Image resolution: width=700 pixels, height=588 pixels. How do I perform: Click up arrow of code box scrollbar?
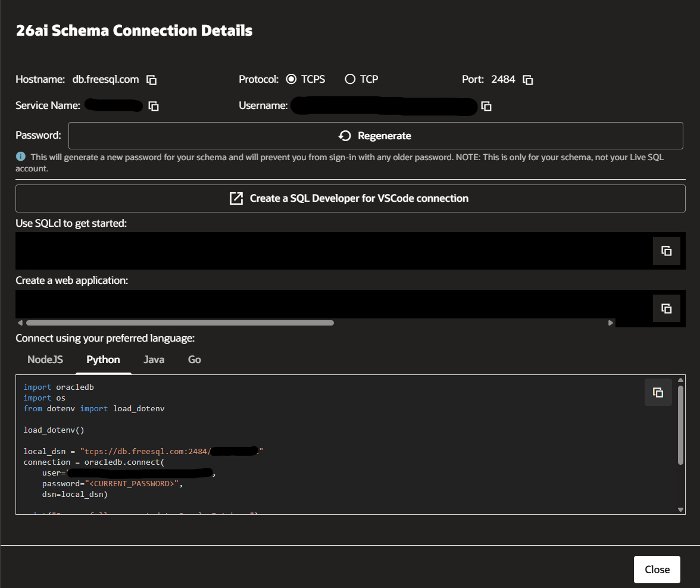(680, 380)
